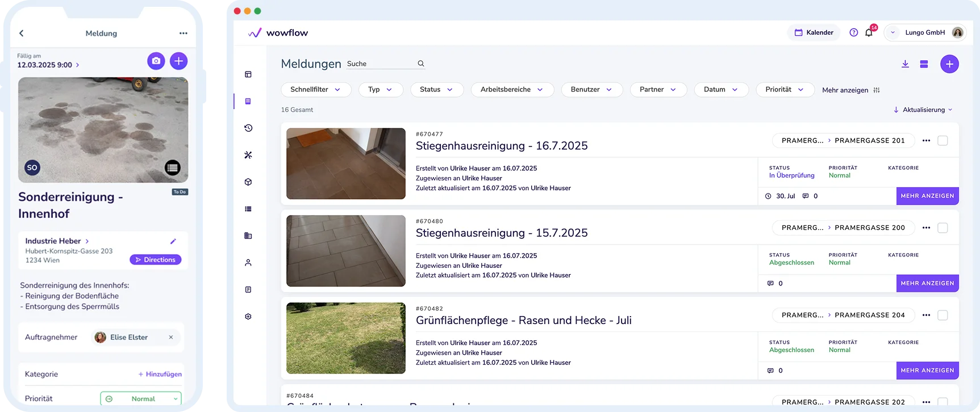The image size is (980, 412).
Task: Remove Elise Elster via the x icon
Action: click(x=170, y=337)
